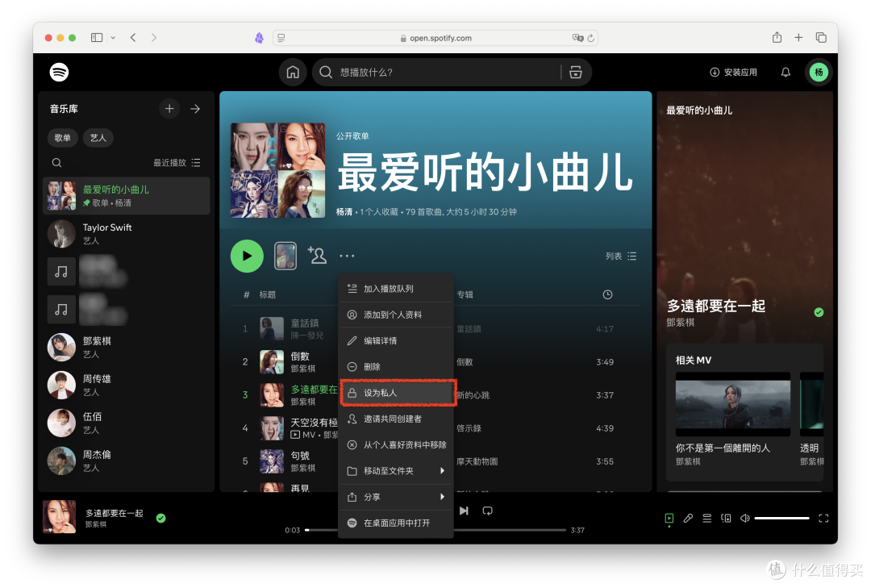Filter library by 艺人 chip
Image resolution: width=871 pixels, height=588 pixels.
pyautogui.click(x=98, y=138)
